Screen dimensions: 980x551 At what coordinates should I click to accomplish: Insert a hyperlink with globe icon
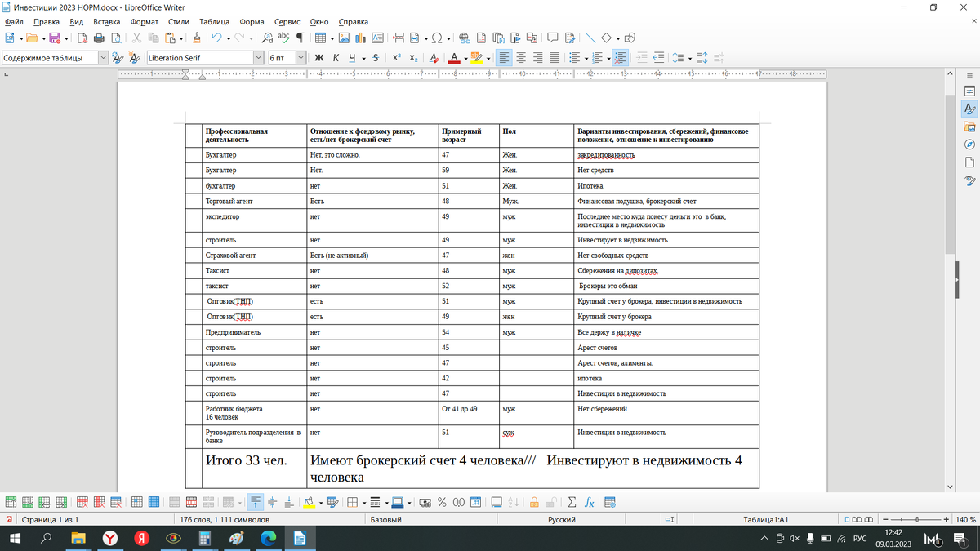(464, 38)
